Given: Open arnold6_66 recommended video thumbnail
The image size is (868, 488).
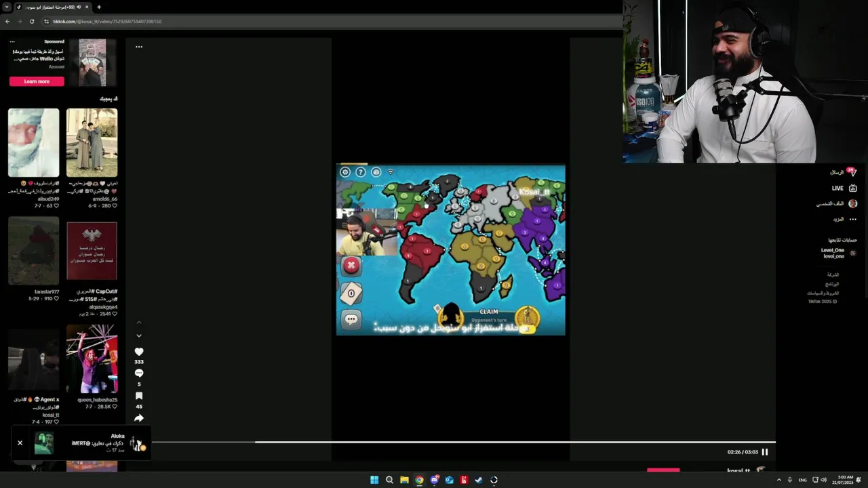Looking at the screenshot, I should coord(92,142).
